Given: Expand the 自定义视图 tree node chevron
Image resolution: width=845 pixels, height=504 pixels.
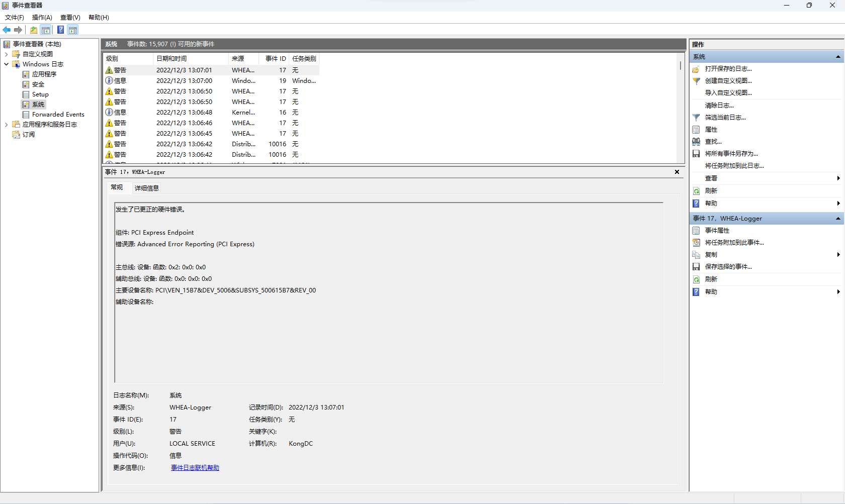Looking at the screenshot, I should click(x=6, y=54).
